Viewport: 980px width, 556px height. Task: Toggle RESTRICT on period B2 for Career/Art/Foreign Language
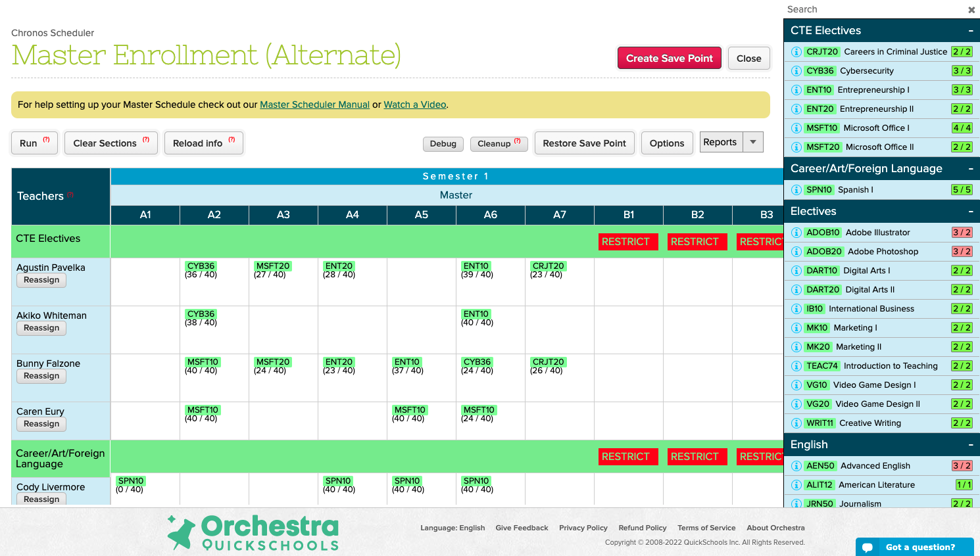coord(697,457)
